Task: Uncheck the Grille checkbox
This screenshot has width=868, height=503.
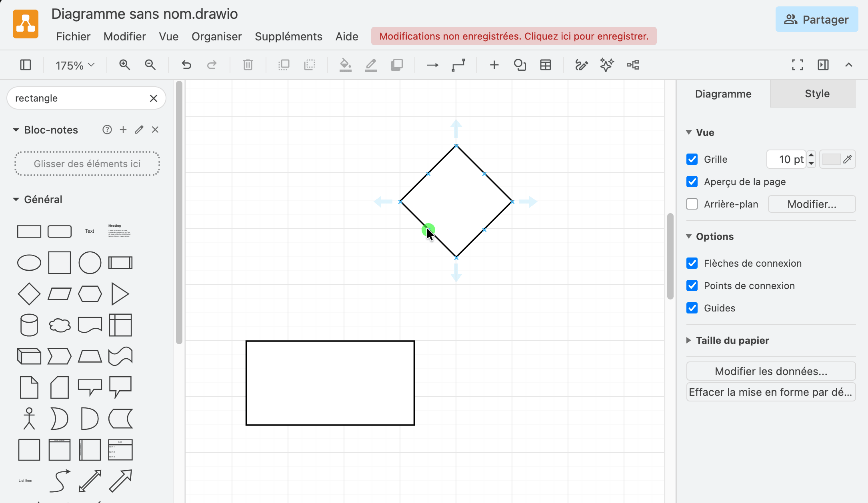Action: (692, 159)
